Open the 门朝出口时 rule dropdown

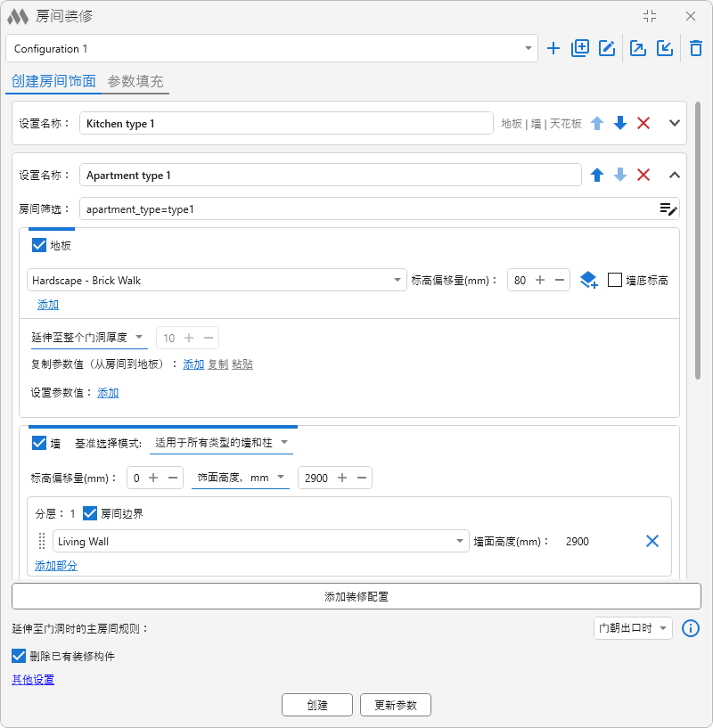(x=633, y=628)
